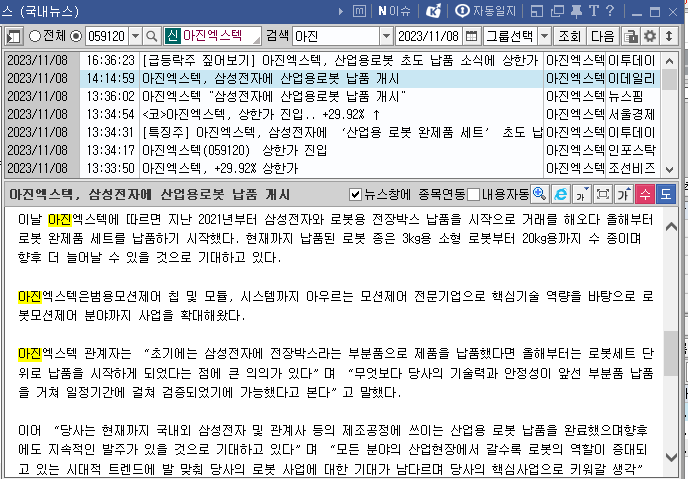Click the article pane scroll up arrow
The height and width of the screenshot is (479, 688).
pos(671,226)
